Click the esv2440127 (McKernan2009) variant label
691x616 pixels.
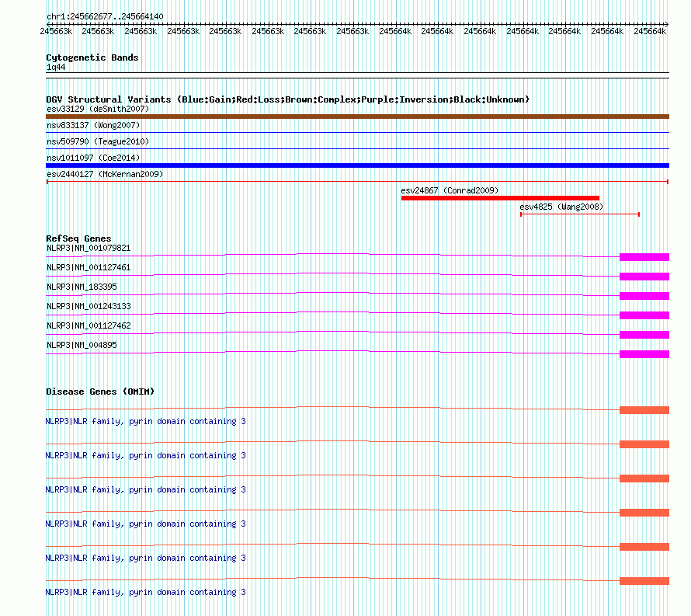click(x=105, y=174)
